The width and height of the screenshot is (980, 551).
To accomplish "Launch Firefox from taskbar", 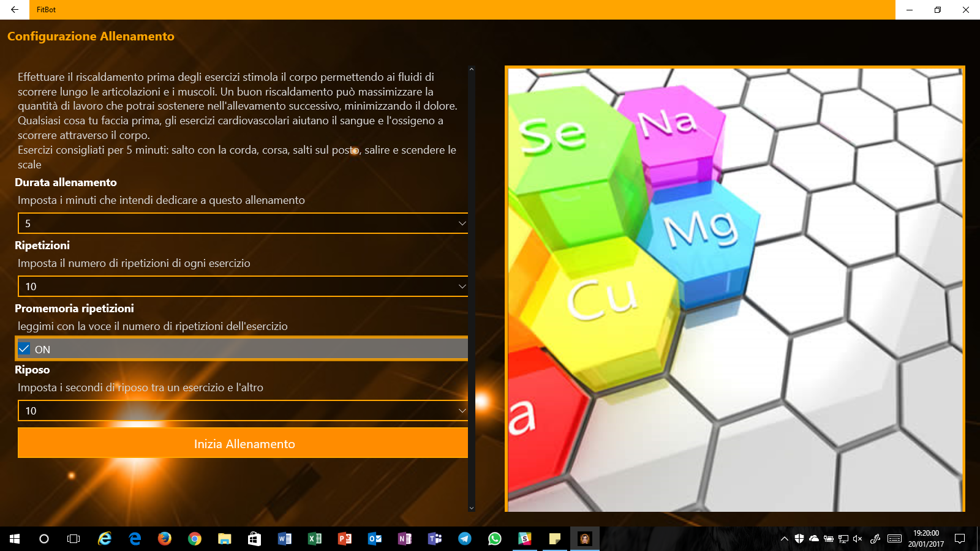I will click(x=165, y=539).
